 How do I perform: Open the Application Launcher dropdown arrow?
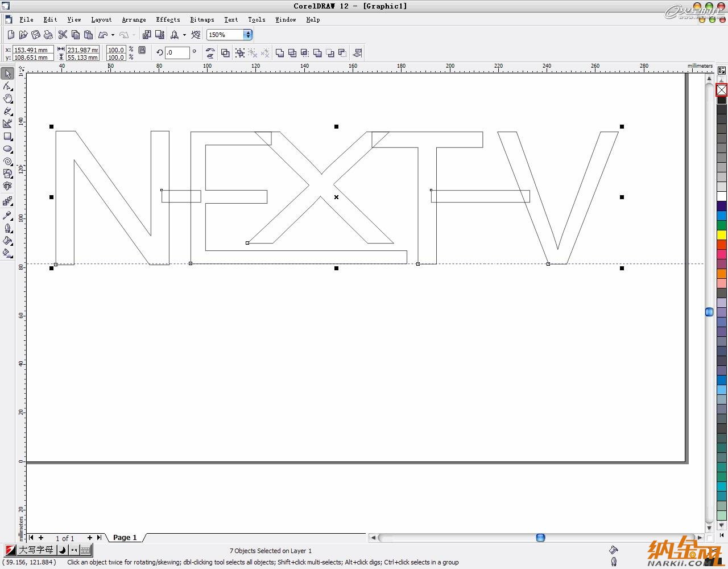[x=184, y=35]
